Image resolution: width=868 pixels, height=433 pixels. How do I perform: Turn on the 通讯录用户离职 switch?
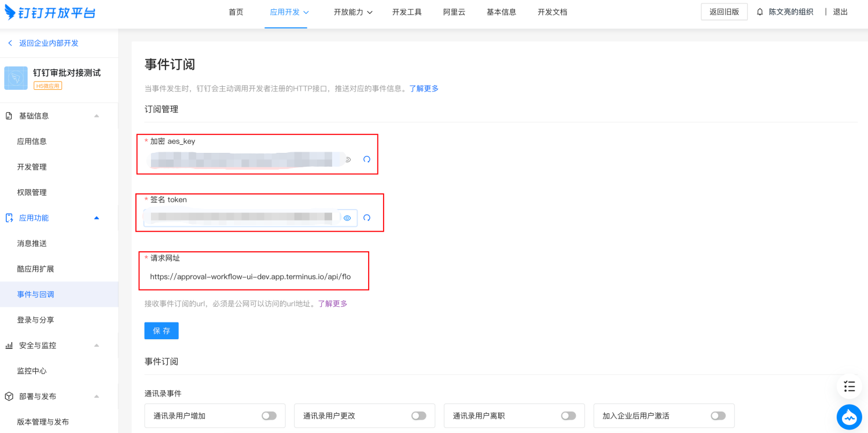(569, 416)
